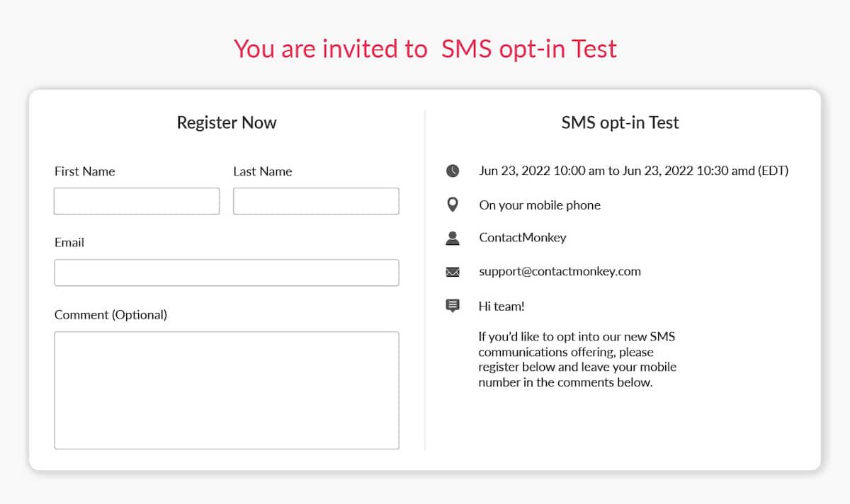Click the ContactMonkey organizer name
This screenshot has width=850, height=504.
click(x=523, y=237)
